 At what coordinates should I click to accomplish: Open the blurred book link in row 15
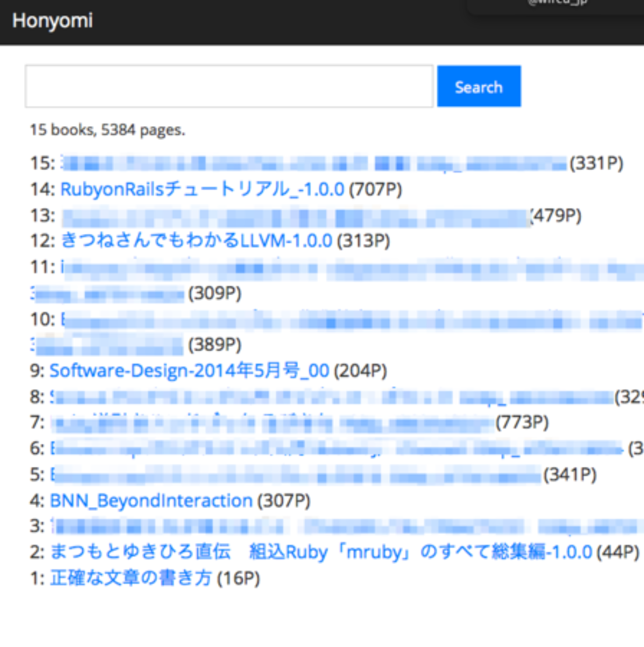(314, 163)
